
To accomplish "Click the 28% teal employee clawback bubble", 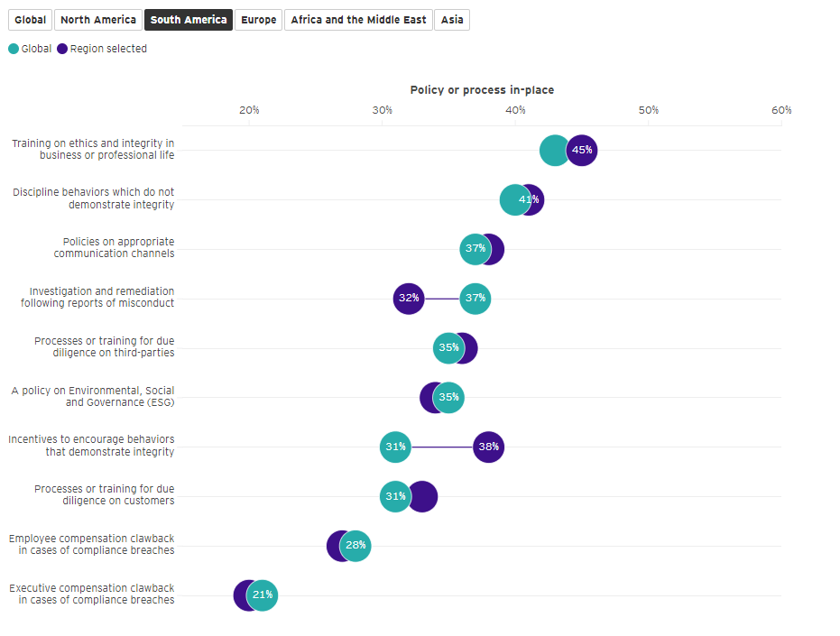I will coord(355,546).
